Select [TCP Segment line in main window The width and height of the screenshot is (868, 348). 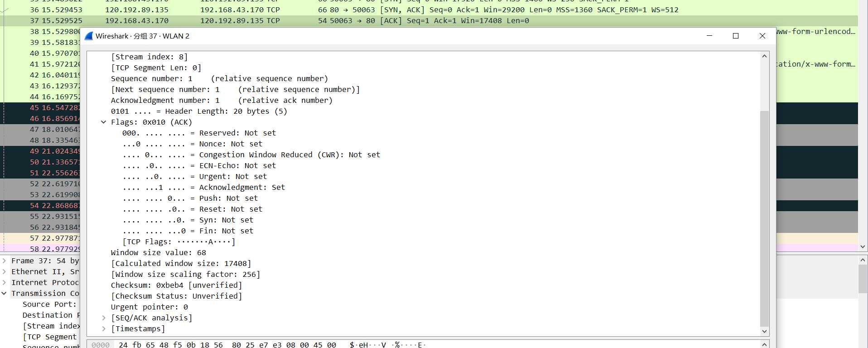(x=51, y=337)
